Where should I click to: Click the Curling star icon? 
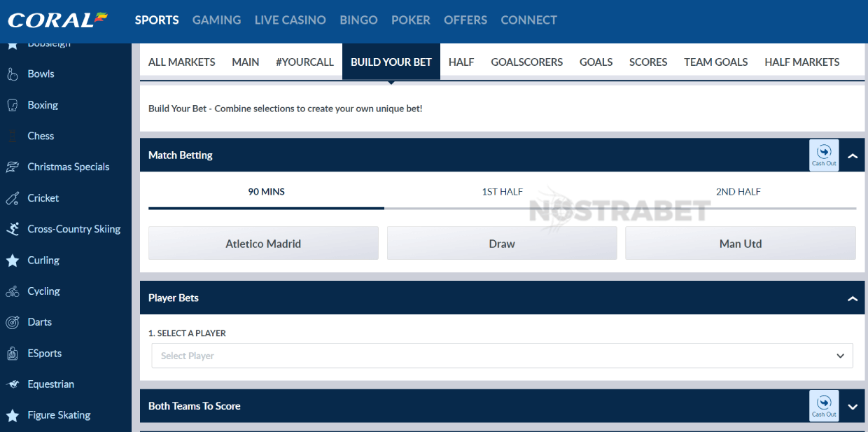pyautogui.click(x=12, y=260)
